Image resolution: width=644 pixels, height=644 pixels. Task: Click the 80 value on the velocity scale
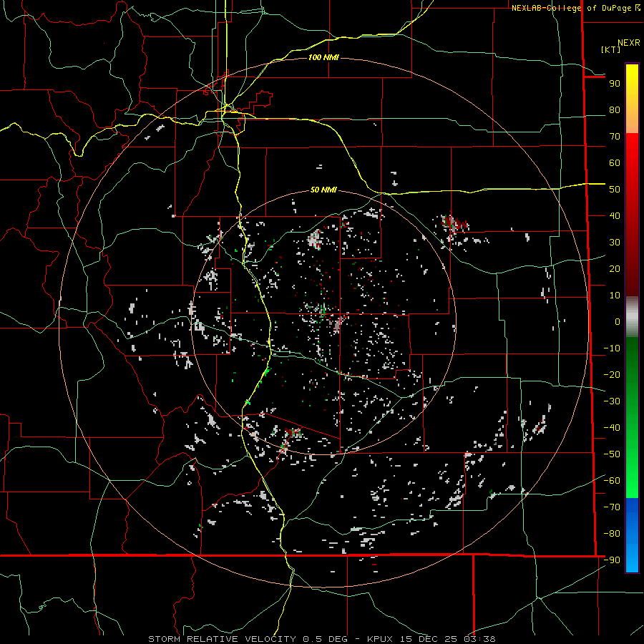click(x=615, y=110)
